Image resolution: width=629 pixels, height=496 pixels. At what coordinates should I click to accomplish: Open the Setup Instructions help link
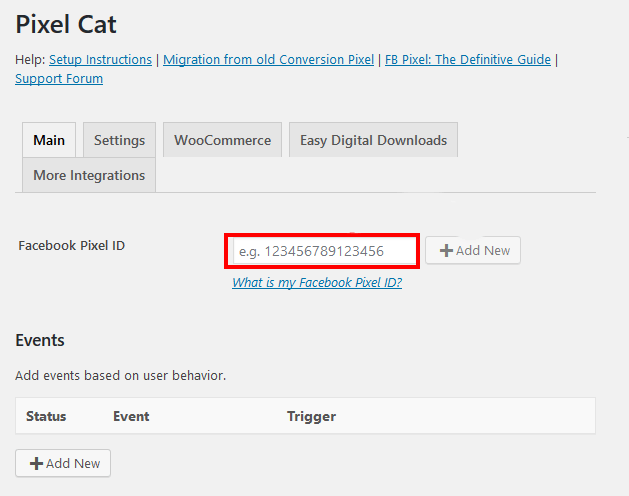click(100, 60)
